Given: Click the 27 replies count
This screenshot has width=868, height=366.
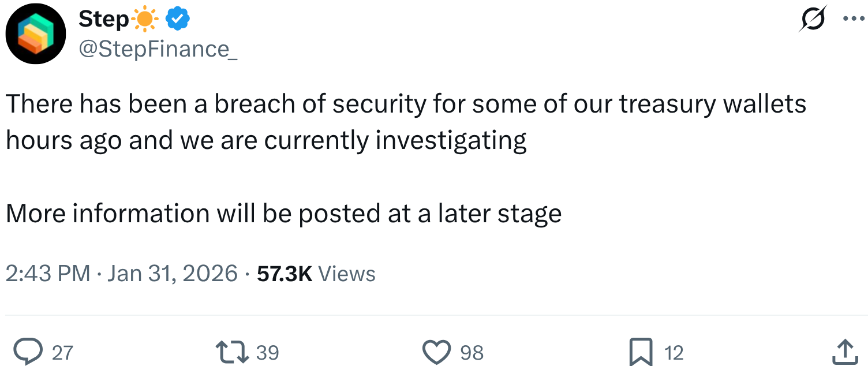Looking at the screenshot, I should 62,352.
